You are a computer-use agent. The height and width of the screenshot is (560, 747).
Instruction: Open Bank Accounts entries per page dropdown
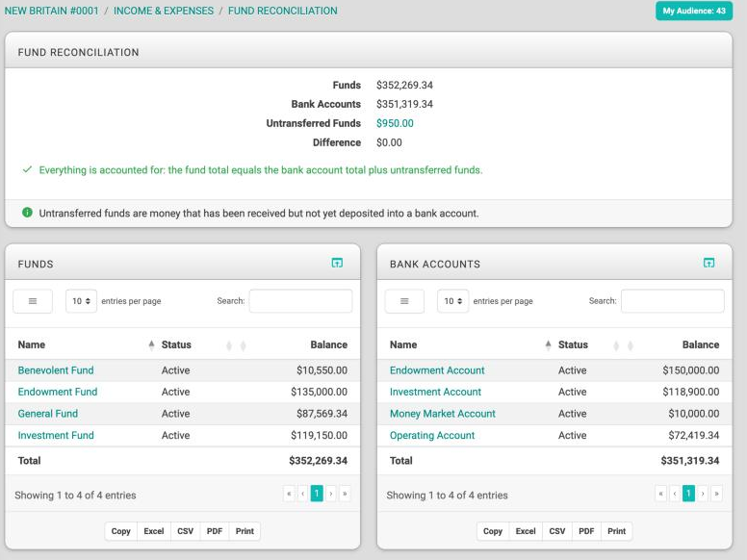pos(453,301)
